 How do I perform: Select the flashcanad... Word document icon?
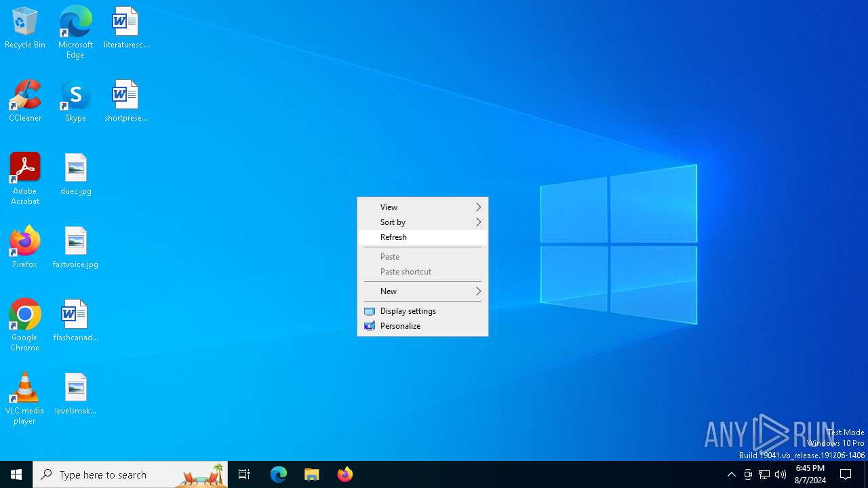(75, 321)
